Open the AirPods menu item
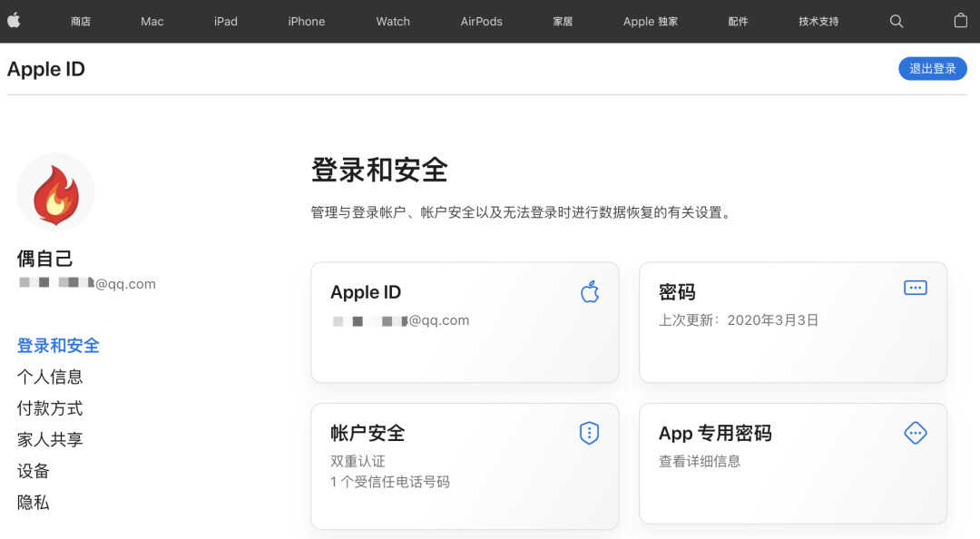980x539 pixels. (481, 21)
